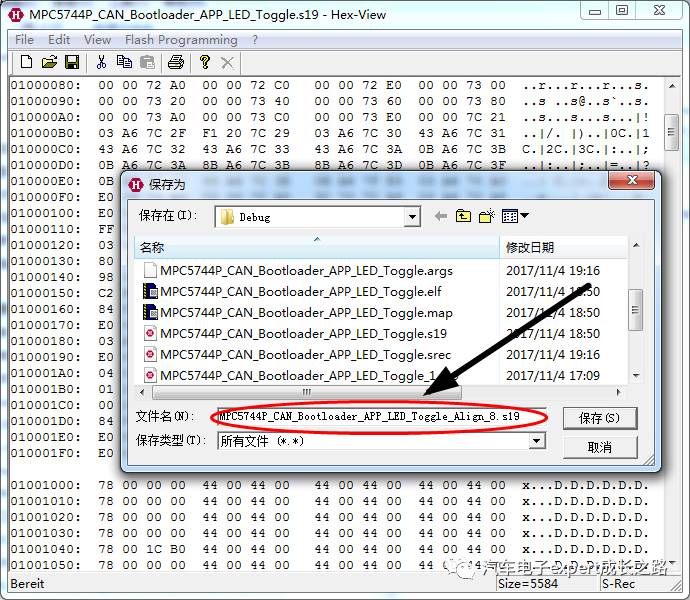
Task: Close the 保存为 dialog with red X
Action: pos(632,180)
